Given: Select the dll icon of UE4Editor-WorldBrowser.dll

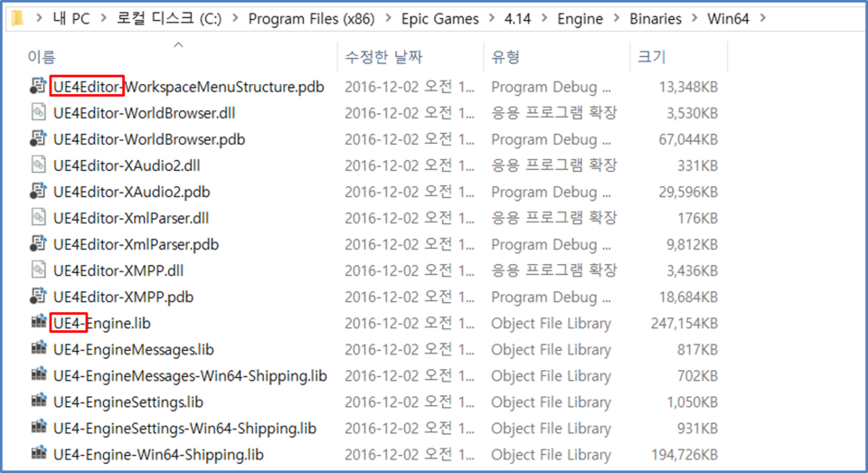Looking at the screenshot, I should [38, 112].
